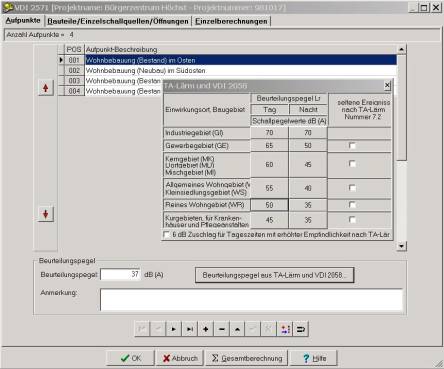Select the Wohnbebauung row at POS 004
Viewport: 444px width, 369px height.
[123, 91]
